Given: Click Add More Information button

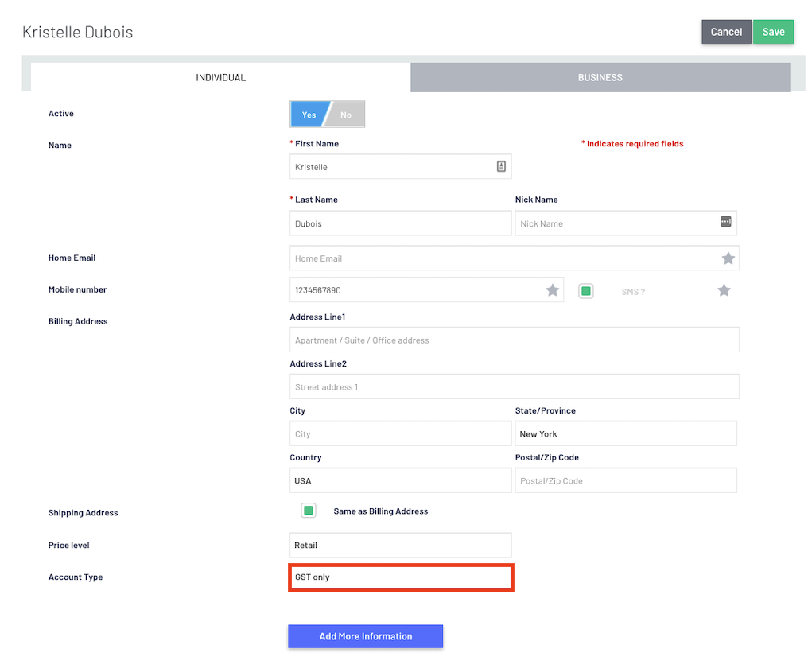Looking at the screenshot, I should (365, 636).
